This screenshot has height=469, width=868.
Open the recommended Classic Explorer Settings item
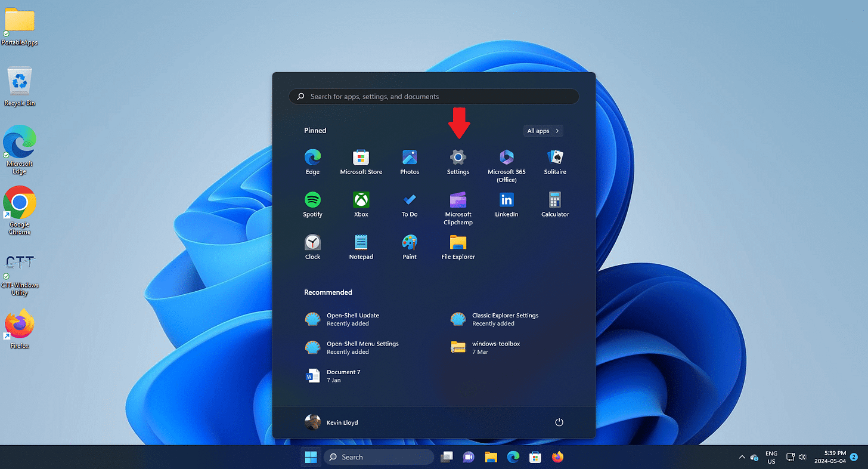coord(495,319)
